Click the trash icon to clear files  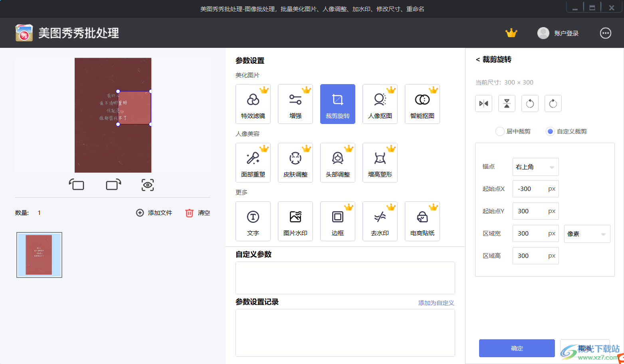[x=189, y=213]
